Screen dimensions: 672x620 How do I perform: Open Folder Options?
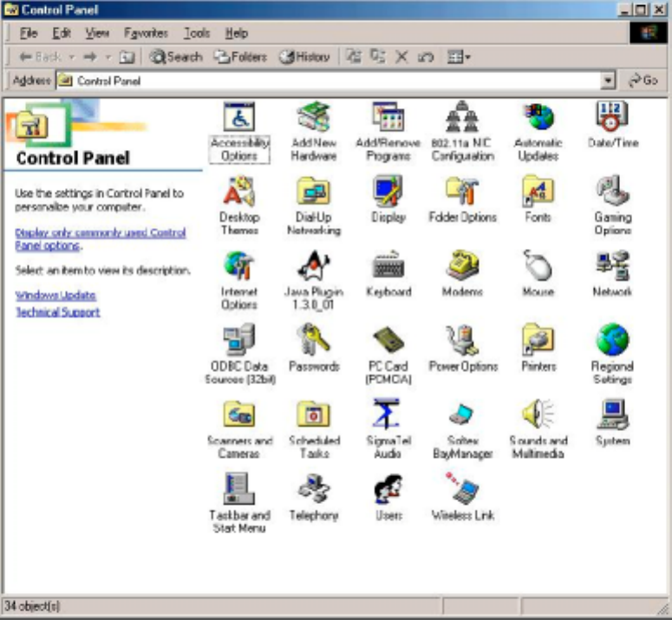click(462, 199)
